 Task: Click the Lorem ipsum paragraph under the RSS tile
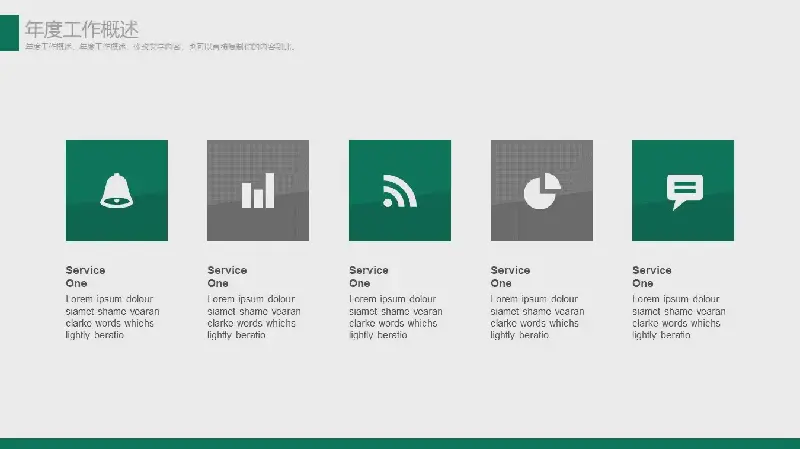[396, 317]
